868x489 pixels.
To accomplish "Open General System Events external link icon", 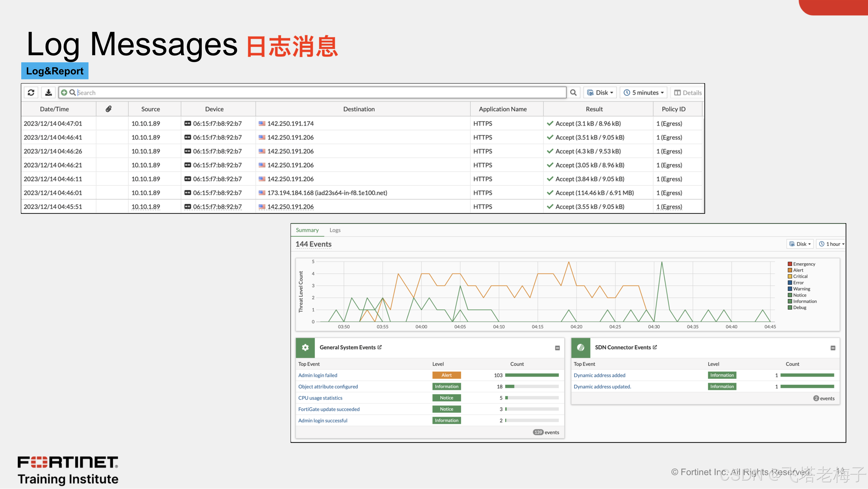I will pos(380,347).
